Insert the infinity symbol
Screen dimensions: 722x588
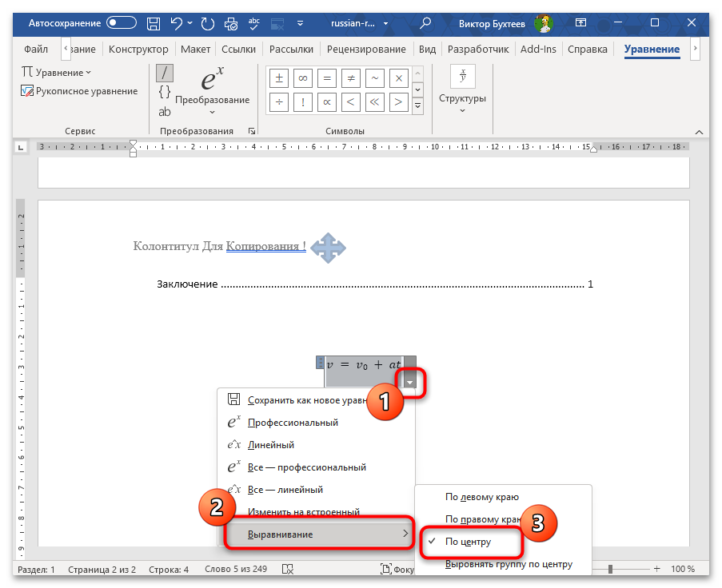coord(303,78)
